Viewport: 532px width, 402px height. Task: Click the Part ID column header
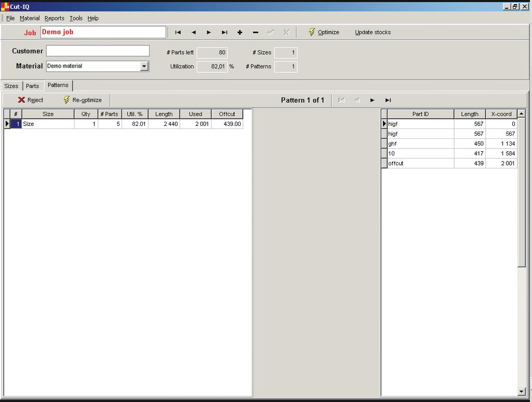coord(421,114)
